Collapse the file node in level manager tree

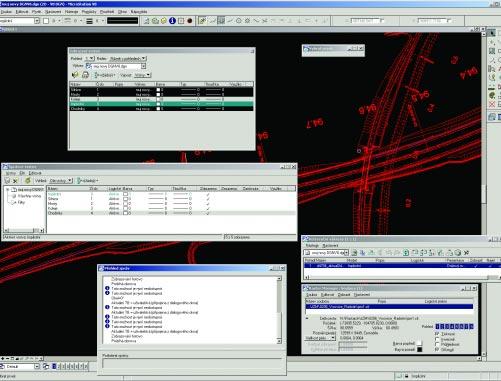(7, 189)
